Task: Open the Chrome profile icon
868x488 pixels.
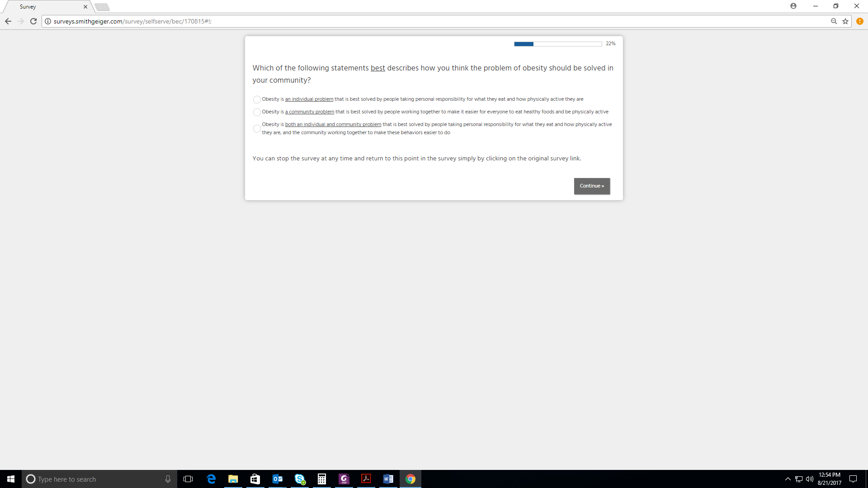Action: pyautogui.click(x=793, y=6)
